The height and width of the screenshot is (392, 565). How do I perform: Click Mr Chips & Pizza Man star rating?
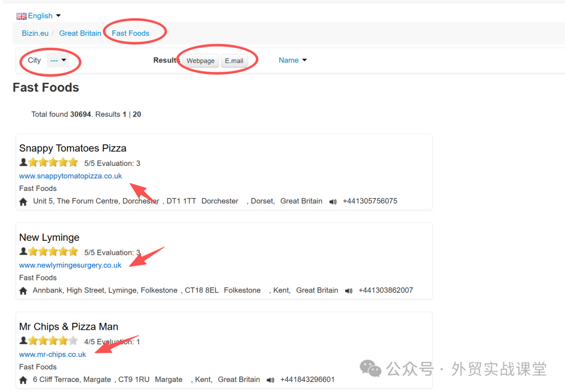point(53,341)
